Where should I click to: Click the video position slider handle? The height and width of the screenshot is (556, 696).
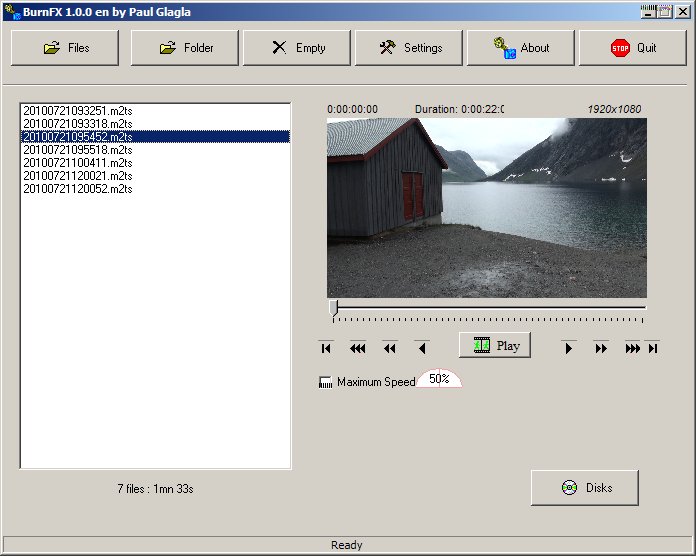click(334, 307)
